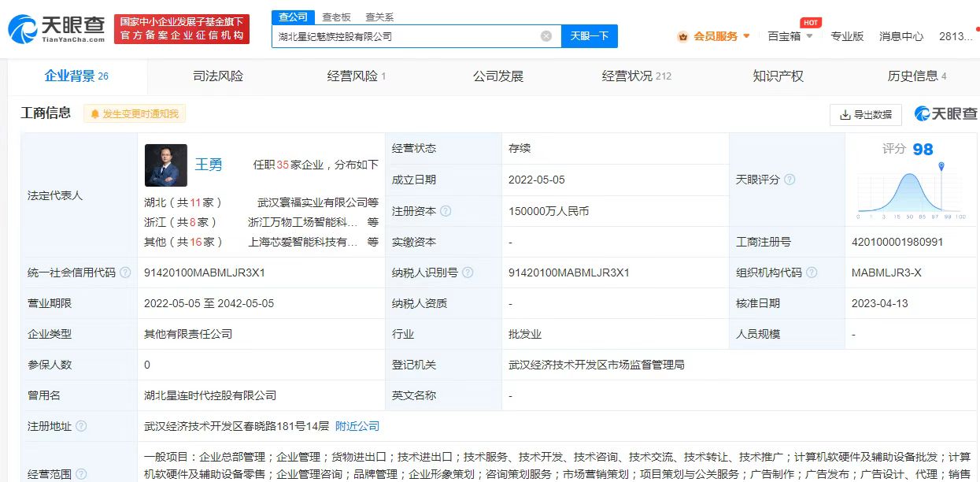Click the 湖北（共11家） row

click(x=261, y=202)
